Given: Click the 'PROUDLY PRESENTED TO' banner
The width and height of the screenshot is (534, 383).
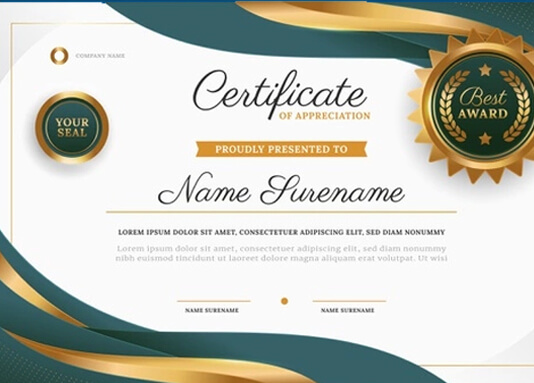Looking at the screenshot, I should point(281,149).
